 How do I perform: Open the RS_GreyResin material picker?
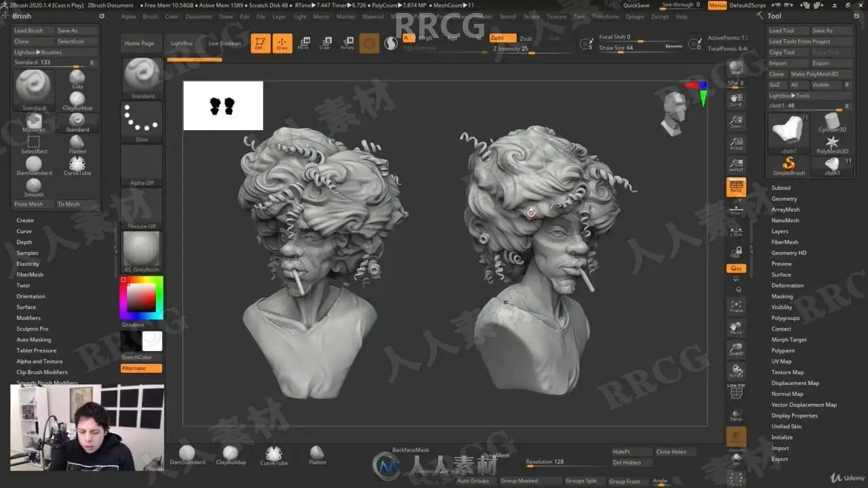point(142,252)
